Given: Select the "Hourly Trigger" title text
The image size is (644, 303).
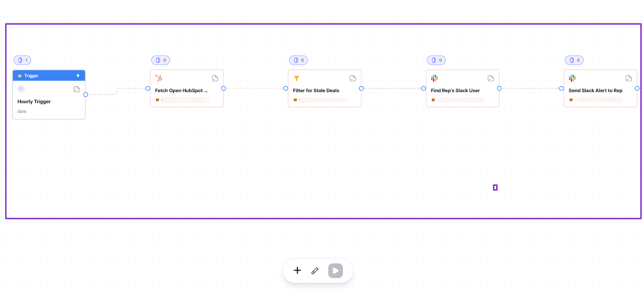Looking at the screenshot, I should pos(34,102).
